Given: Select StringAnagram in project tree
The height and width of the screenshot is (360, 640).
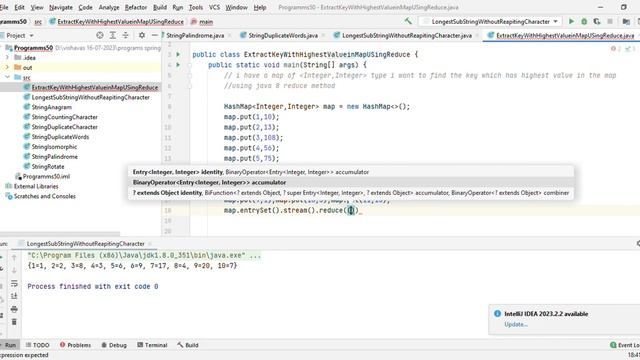Looking at the screenshot, I should point(51,107).
